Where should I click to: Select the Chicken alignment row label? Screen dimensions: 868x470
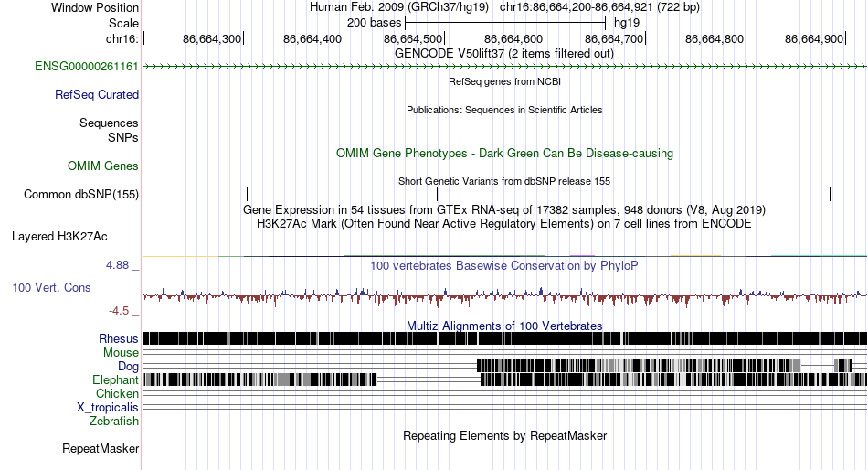point(117,393)
